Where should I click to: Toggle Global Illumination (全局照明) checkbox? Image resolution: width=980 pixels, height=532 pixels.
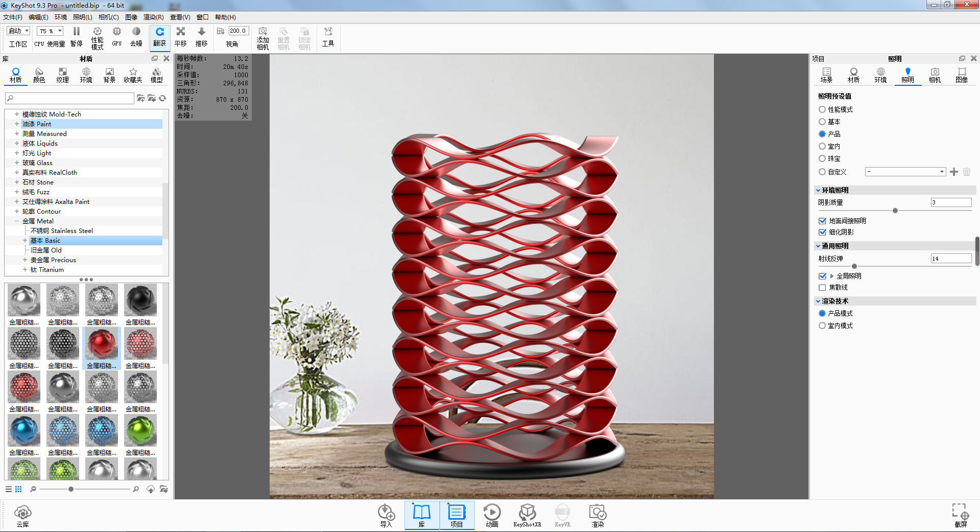click(x=822, y=276)
